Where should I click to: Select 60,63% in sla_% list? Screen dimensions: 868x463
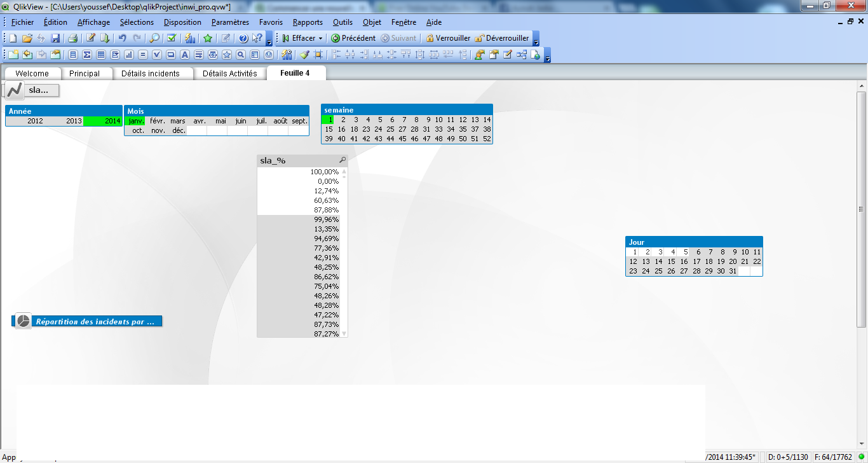coord(298,200)
